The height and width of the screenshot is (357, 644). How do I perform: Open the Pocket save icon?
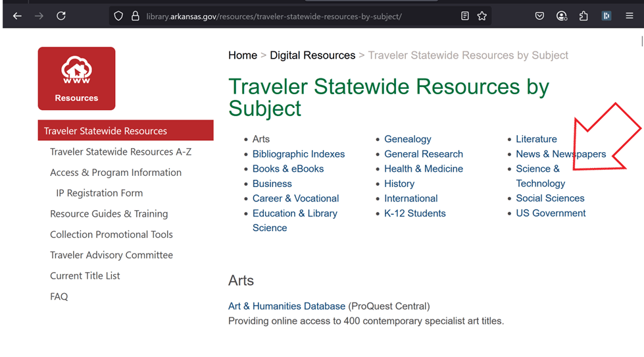pos(539,16)
